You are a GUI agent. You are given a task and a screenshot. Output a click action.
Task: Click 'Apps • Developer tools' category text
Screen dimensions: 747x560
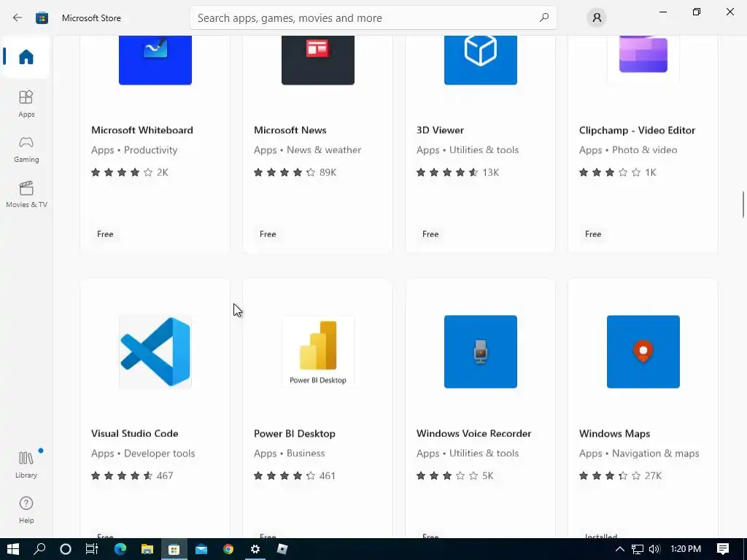point(143,454)
